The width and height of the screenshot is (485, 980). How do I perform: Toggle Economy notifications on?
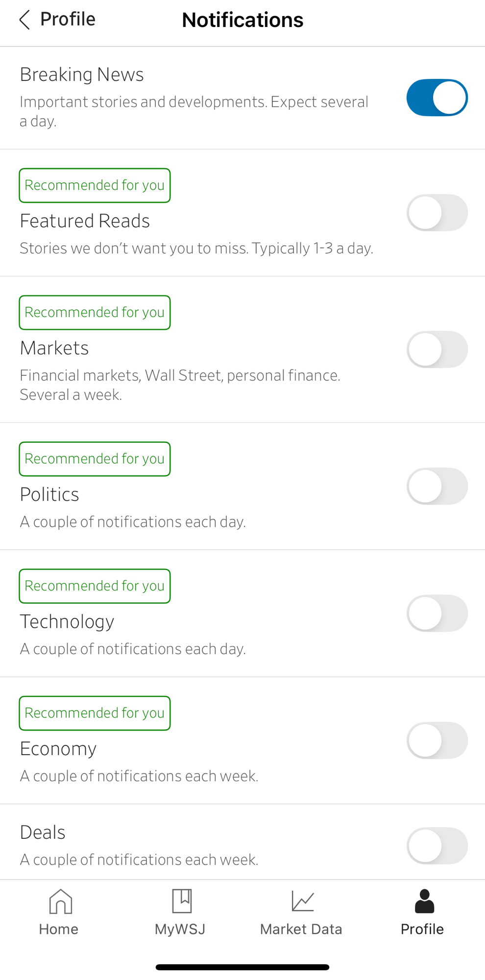pyautogui.click(x=437, y=740)
